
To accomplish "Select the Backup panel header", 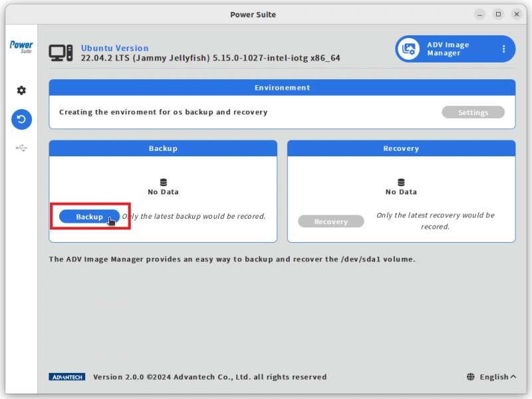I will [x=163, y=148].
